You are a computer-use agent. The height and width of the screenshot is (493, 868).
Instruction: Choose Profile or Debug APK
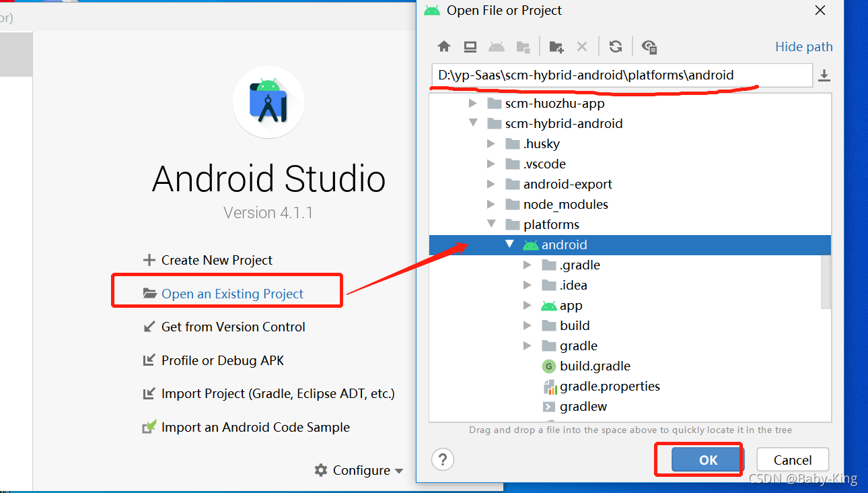pyautogui.click(x=223, y=360)
